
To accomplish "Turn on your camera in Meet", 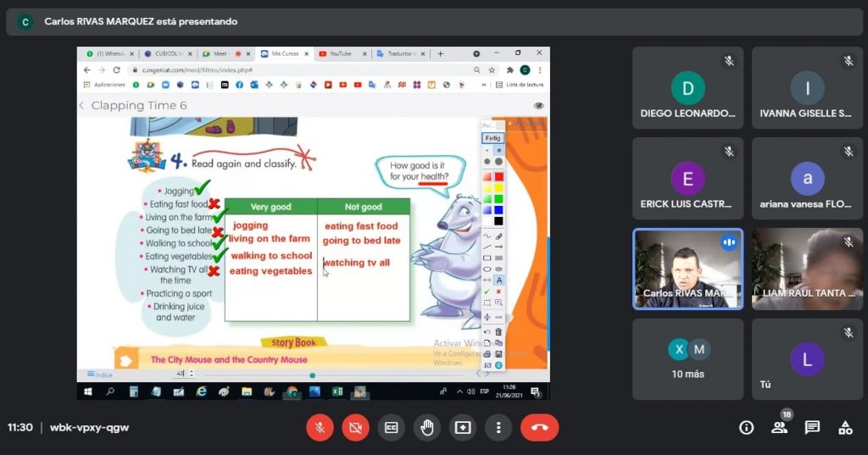I will pyautogui.click(x=355, y=427).
